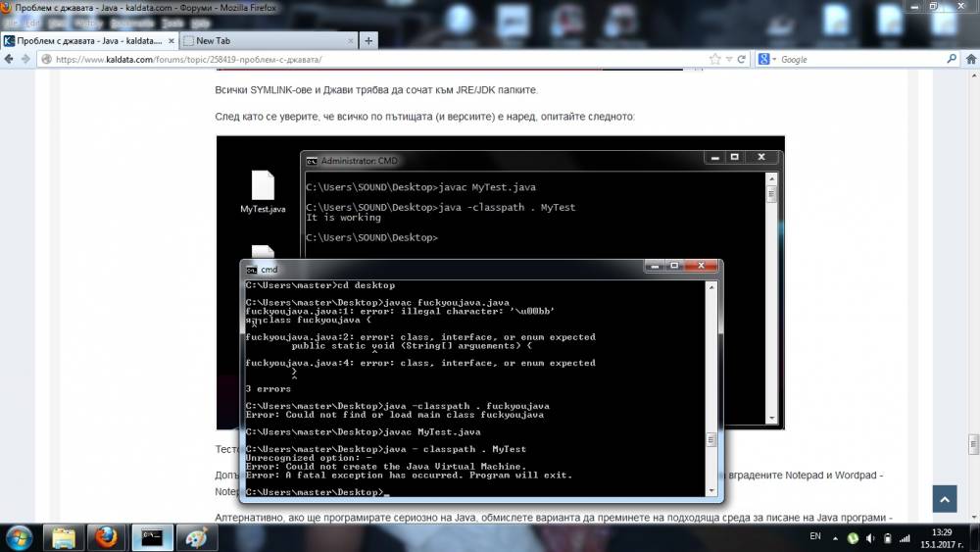The width and height of the screenshot is (980, 552).
Task: Click the 'It is working' line in image
Action: click(343, 218)
